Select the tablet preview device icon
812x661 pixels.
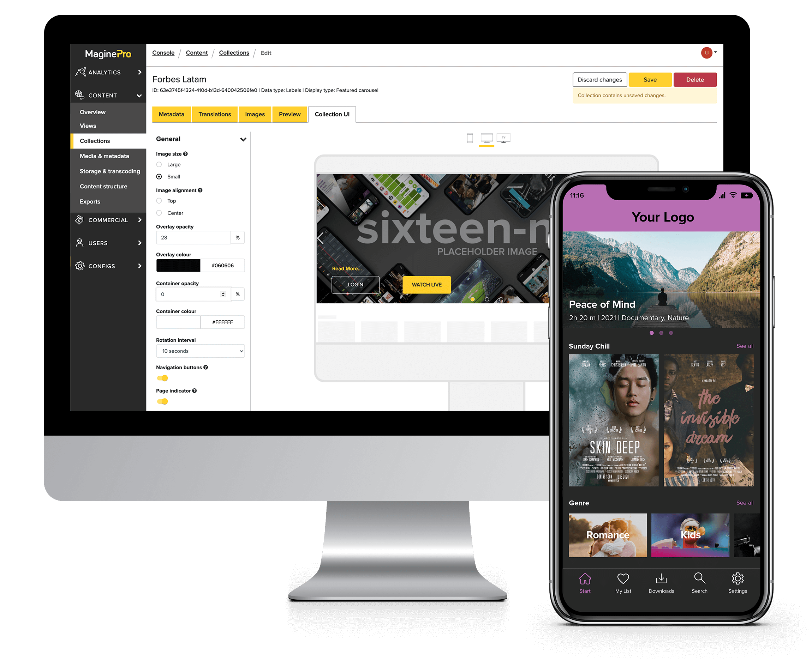point(470,139)
